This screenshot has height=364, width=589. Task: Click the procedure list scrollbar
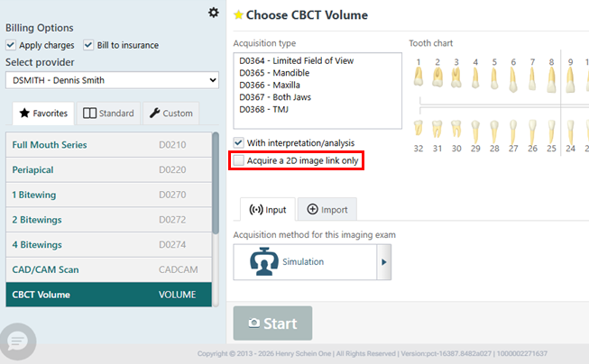pos(215,180)
